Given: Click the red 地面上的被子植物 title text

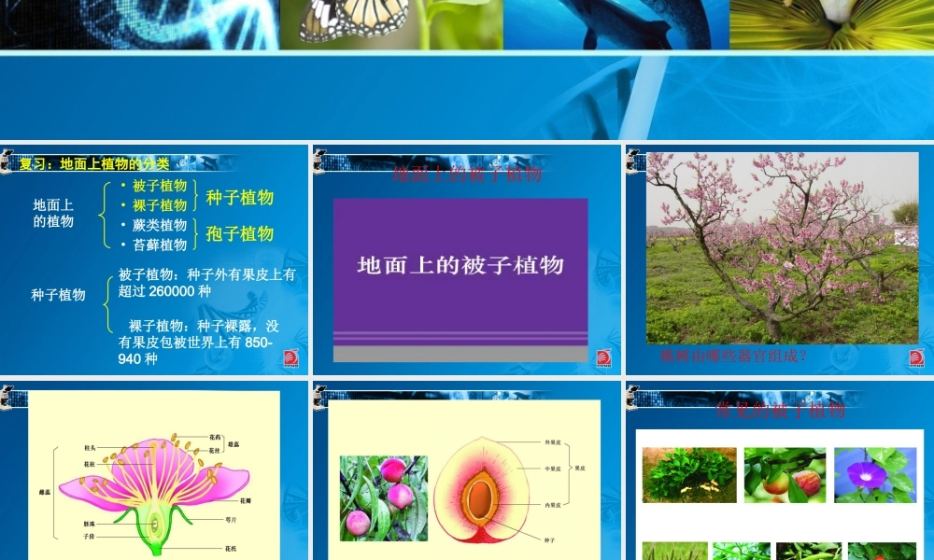Looking at the screenshot, I should 468,174.
